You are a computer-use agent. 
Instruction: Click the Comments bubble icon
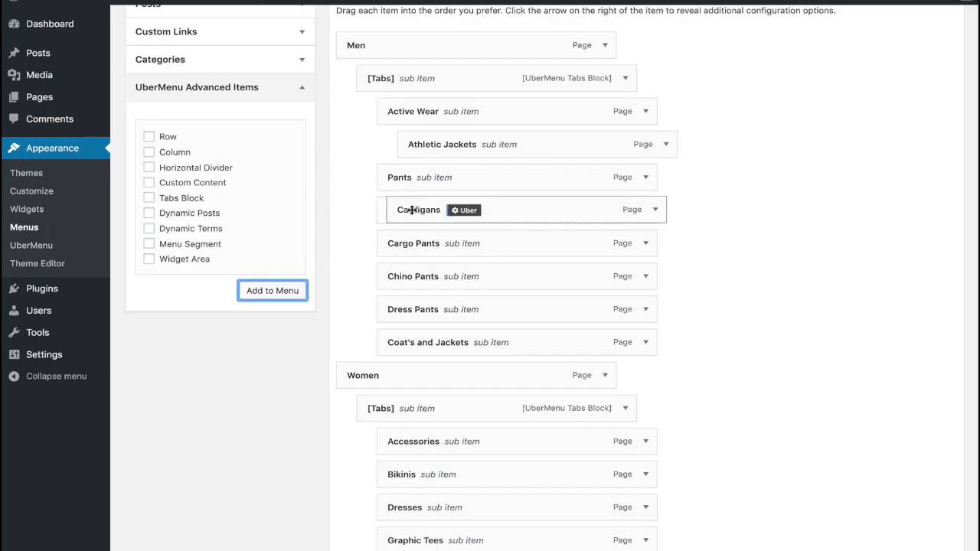pos(14,119)
